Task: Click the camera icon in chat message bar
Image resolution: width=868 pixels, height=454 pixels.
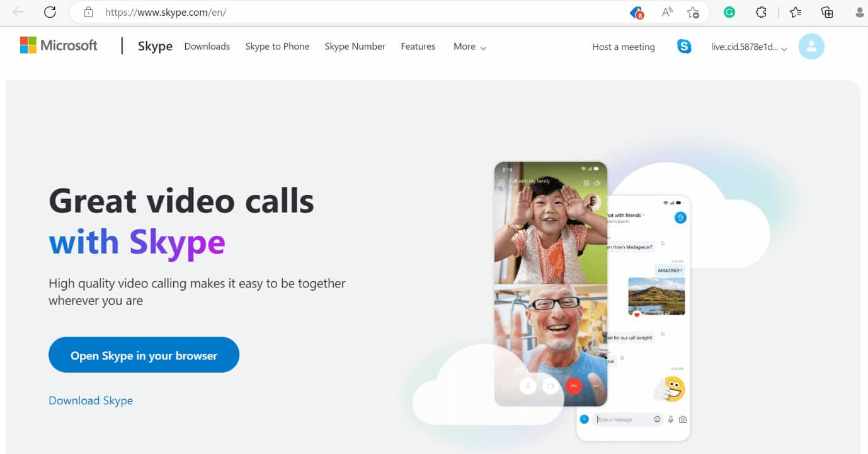Action: tap(683, 419)
